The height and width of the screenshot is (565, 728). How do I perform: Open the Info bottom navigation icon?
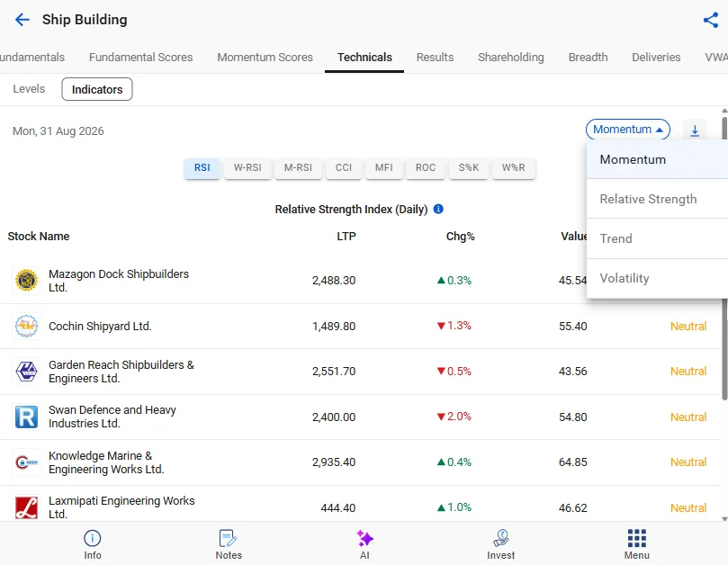93,544
